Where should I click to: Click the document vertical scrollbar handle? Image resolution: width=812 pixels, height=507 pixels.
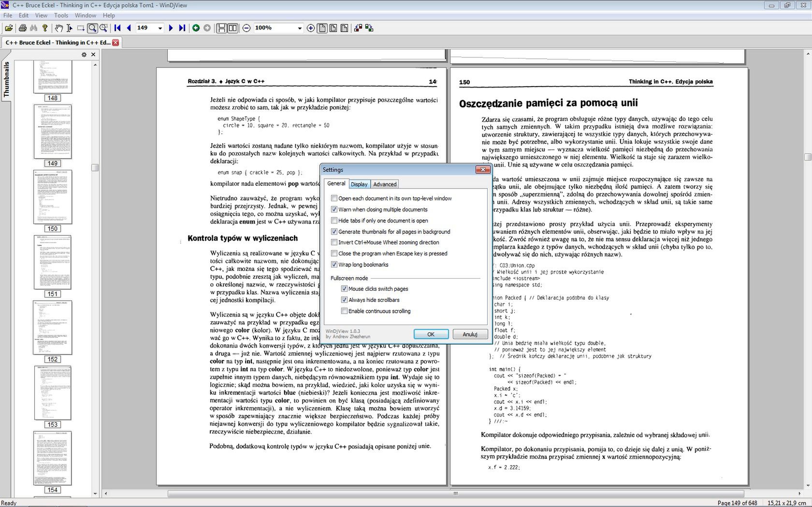point(808,157)
